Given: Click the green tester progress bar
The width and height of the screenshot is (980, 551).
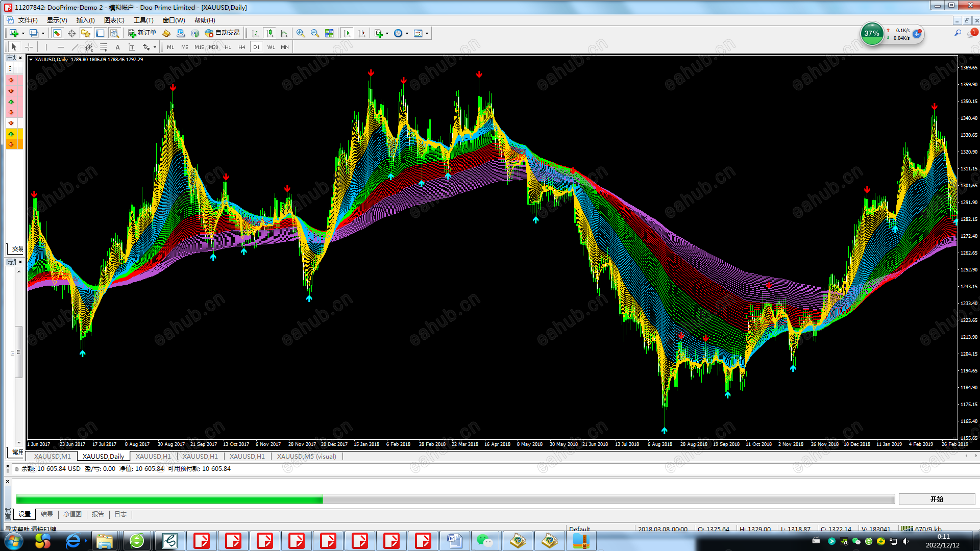Looking at the screenshot, I should coord(169,499).
